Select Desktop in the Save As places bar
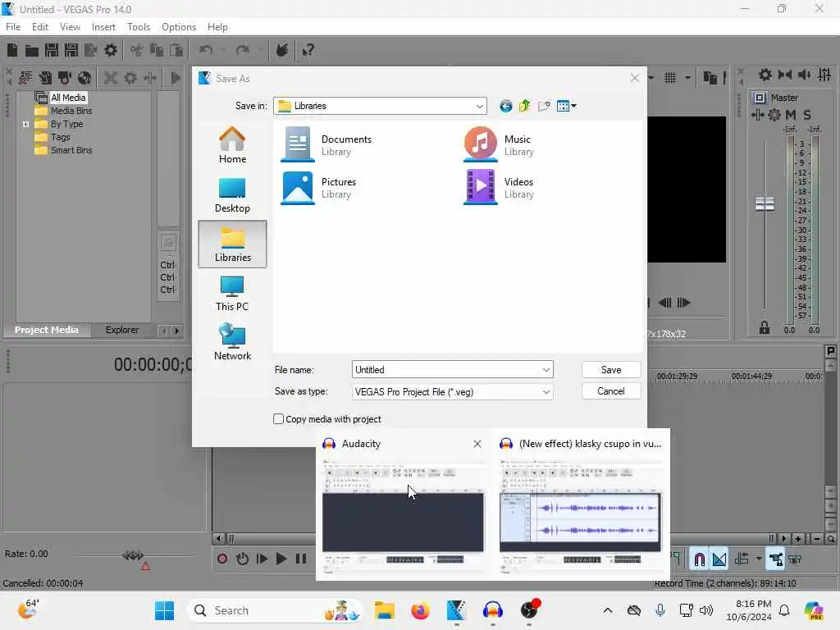 [x=232, y=195]
